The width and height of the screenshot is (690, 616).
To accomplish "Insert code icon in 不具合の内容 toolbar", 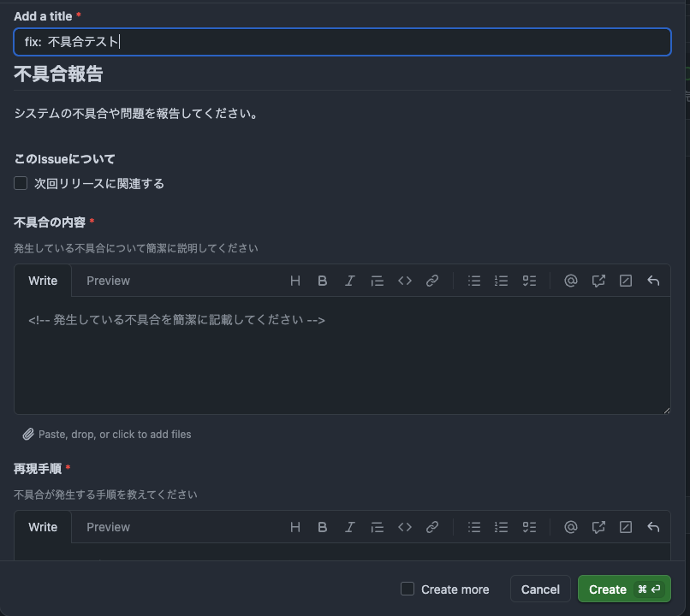I will point(405,281).
